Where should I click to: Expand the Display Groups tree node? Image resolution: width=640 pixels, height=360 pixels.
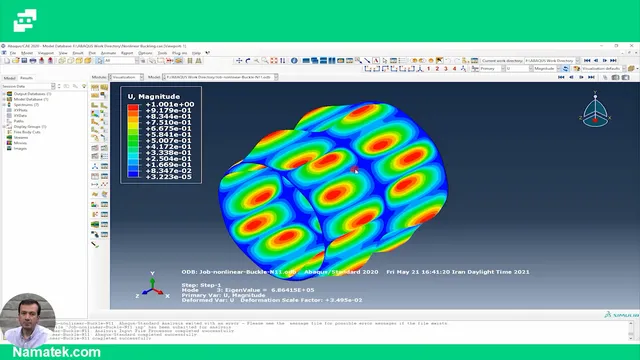[4, 127]
